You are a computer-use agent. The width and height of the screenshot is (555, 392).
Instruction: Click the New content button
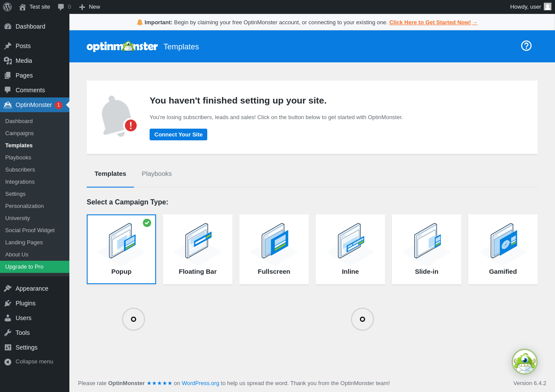(x=89, y=7)
